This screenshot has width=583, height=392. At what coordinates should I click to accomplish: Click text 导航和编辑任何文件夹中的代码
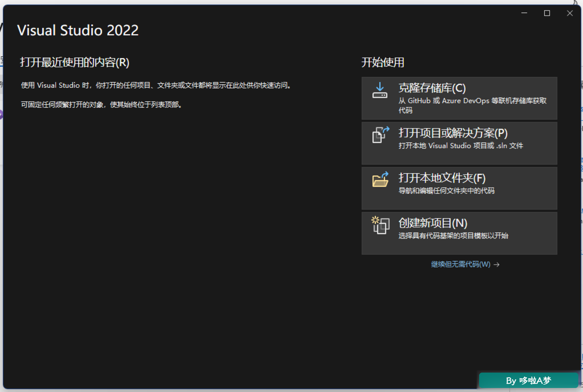(x=446, y=191)
